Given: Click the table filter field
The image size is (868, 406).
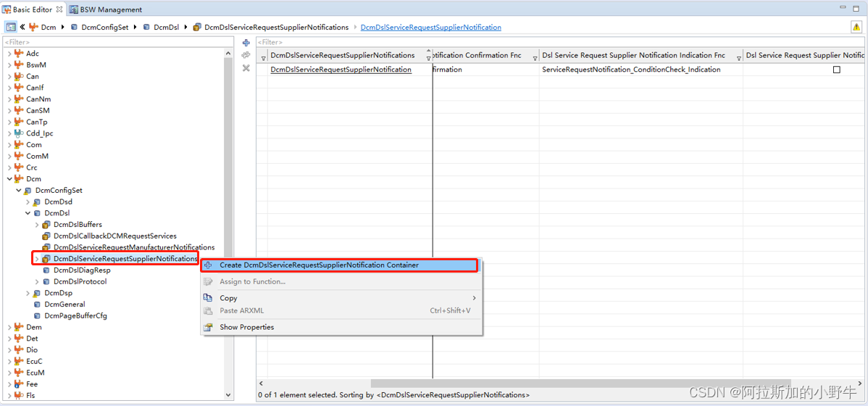Looking at the screenshot, I should click(559, 42).
